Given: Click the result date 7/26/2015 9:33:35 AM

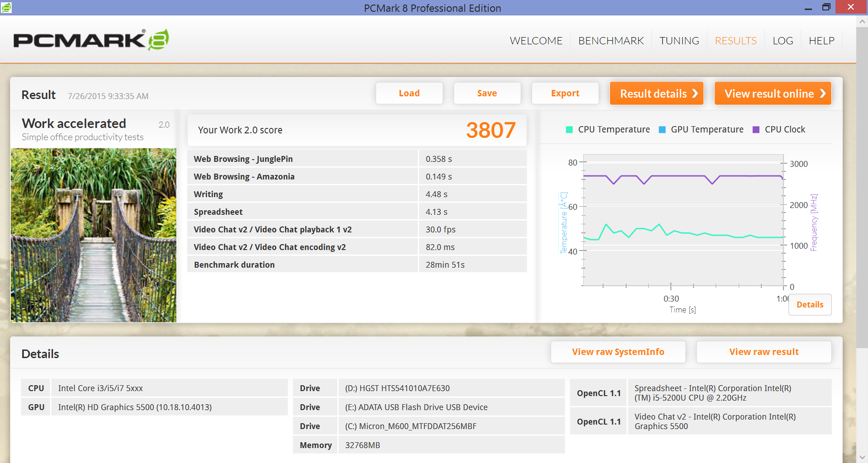Looking at the screenshot, I should point(108,96).
